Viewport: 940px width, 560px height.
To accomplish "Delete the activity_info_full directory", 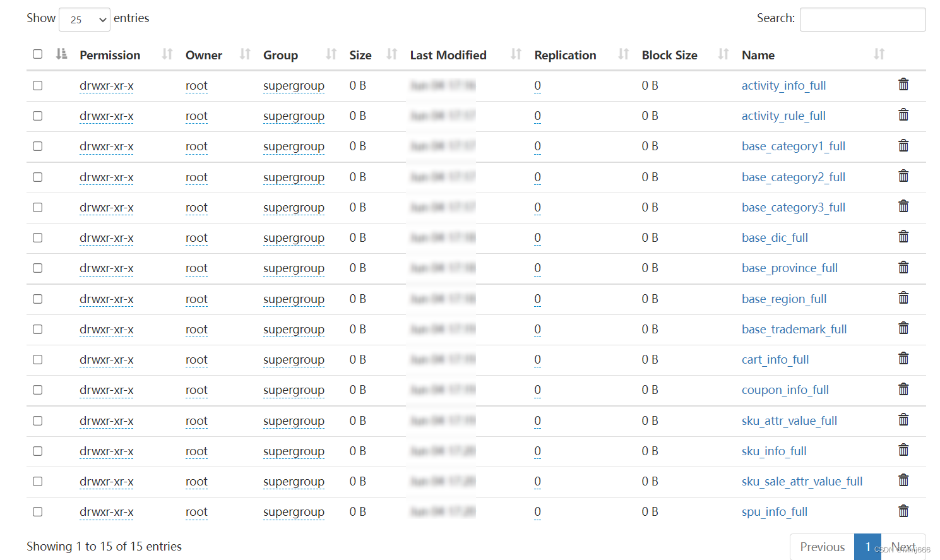I will click(x=903, y=84).
